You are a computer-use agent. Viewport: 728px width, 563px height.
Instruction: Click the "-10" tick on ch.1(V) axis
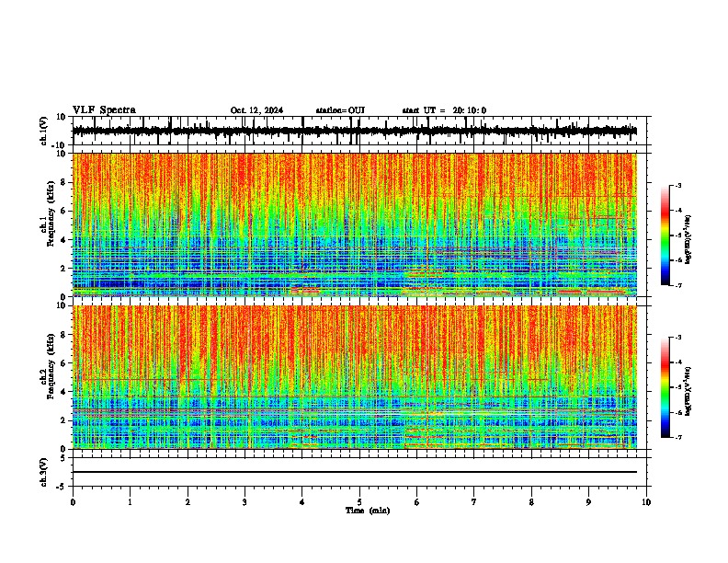[x=60, y=145]
